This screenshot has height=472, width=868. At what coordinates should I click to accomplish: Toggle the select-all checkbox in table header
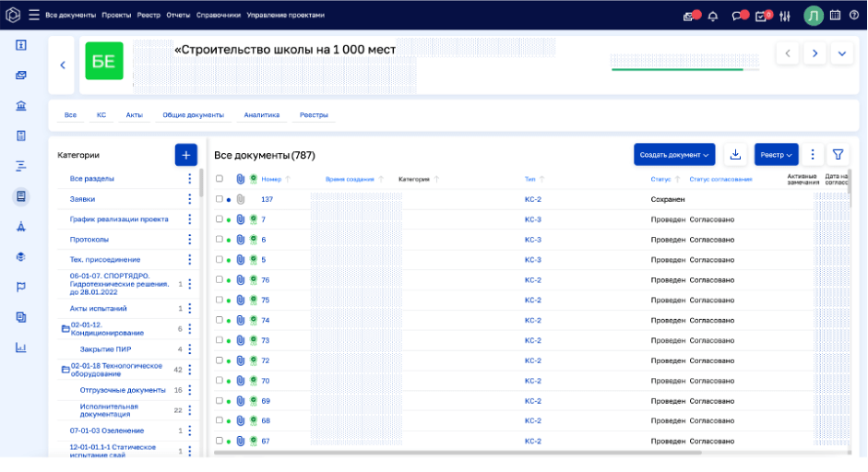pos(219,179)
